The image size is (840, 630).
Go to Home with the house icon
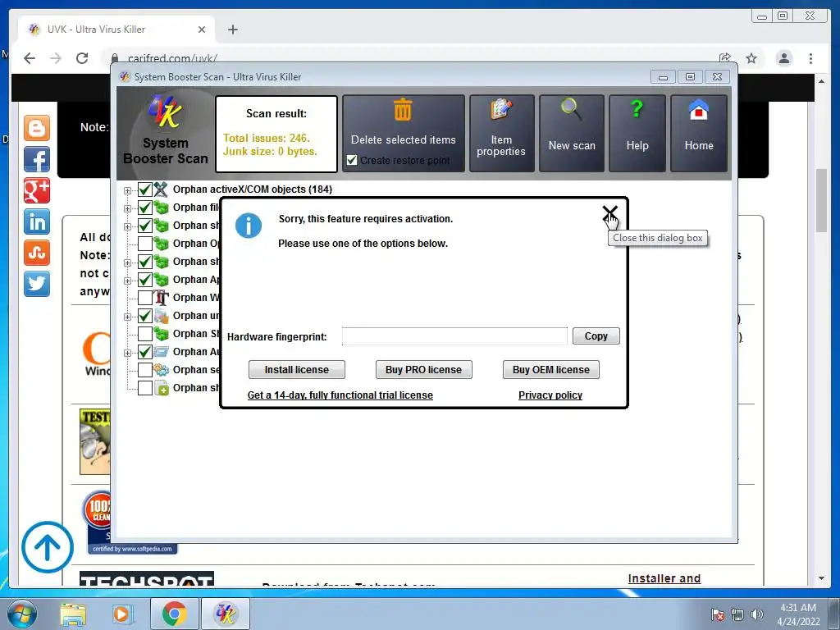pyautogui.click(x=699, y=111)
